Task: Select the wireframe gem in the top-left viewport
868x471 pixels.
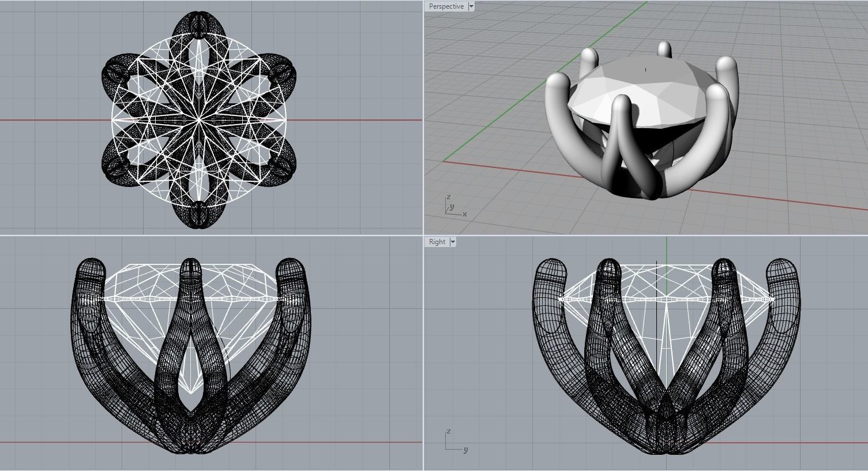Action: (x=200, y=120)
